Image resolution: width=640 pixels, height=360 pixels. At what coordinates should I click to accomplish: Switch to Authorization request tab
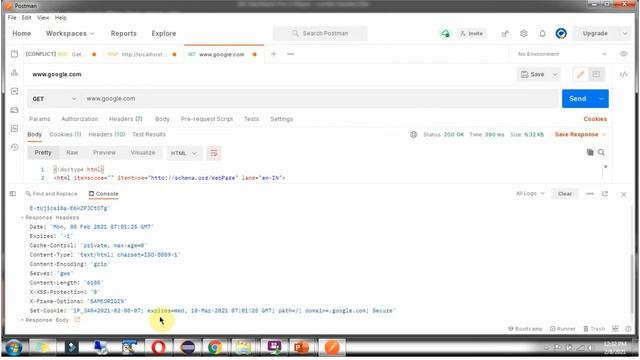click(x=80, y=119)
